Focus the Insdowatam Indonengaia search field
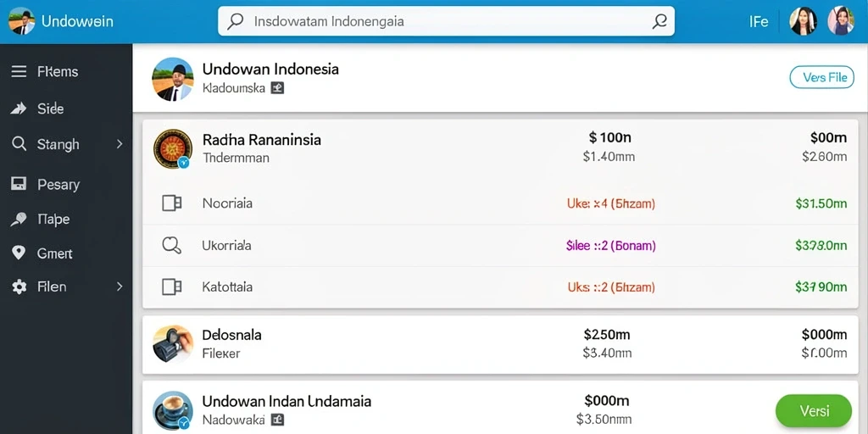This screenshot has width=868, height=434. click(x=446, y=21)
